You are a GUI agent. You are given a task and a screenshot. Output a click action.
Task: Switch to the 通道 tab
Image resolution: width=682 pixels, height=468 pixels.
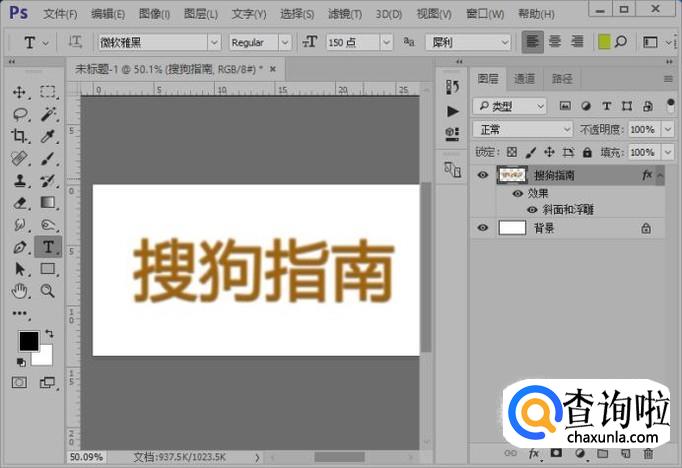tap(524, 79)
